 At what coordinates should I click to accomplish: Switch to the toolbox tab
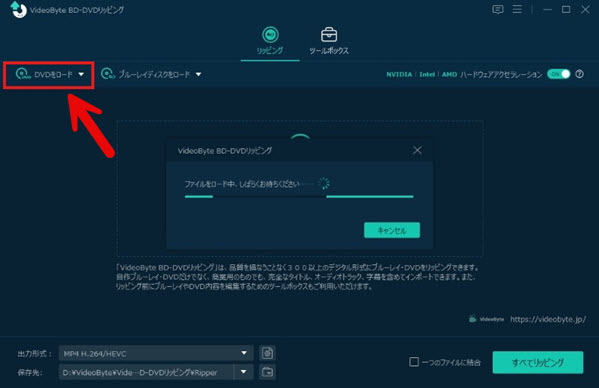[x=329, y=40]
